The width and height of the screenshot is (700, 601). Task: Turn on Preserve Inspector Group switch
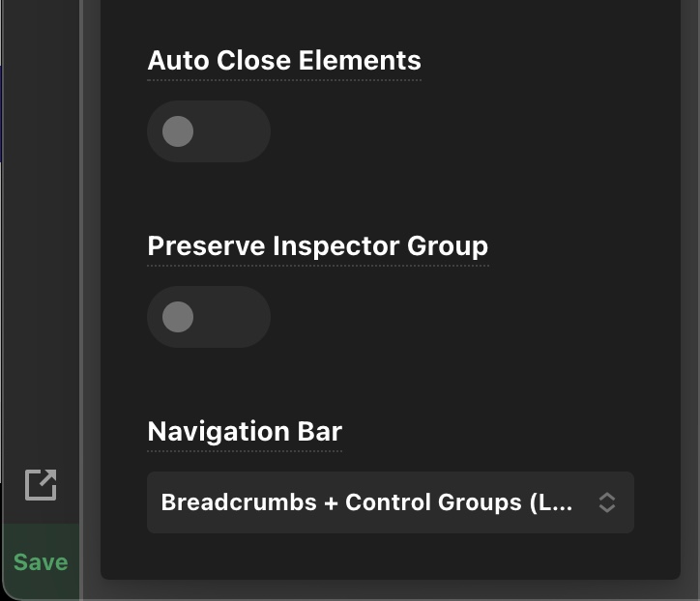(x=209, y=317)
